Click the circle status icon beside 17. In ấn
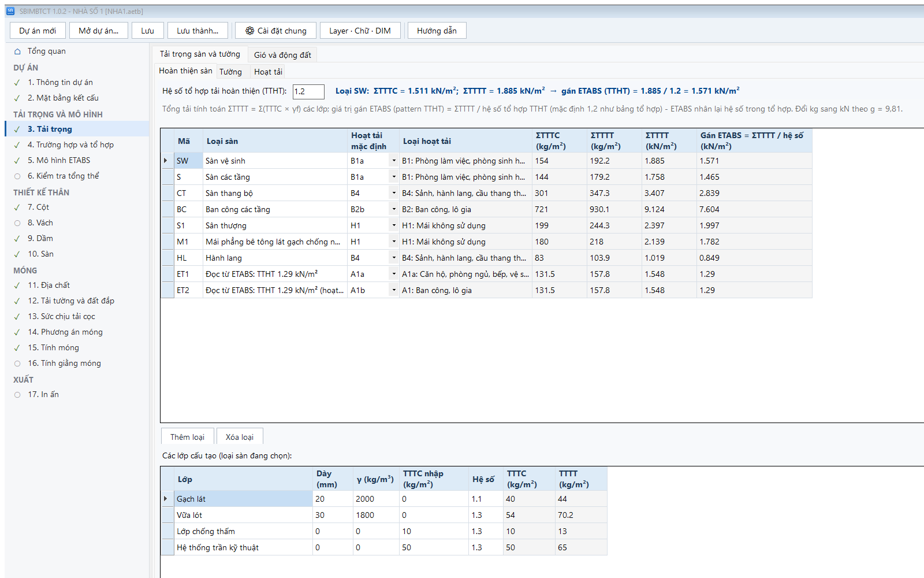The height and width of the screenshot is (578, 924). (x=17, y=395)
